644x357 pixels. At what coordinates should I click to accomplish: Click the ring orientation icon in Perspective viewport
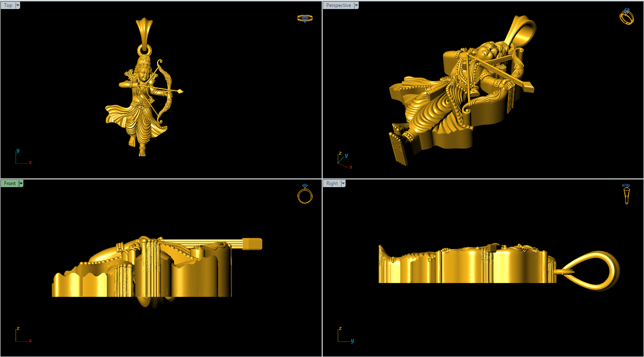pos(626,16)
